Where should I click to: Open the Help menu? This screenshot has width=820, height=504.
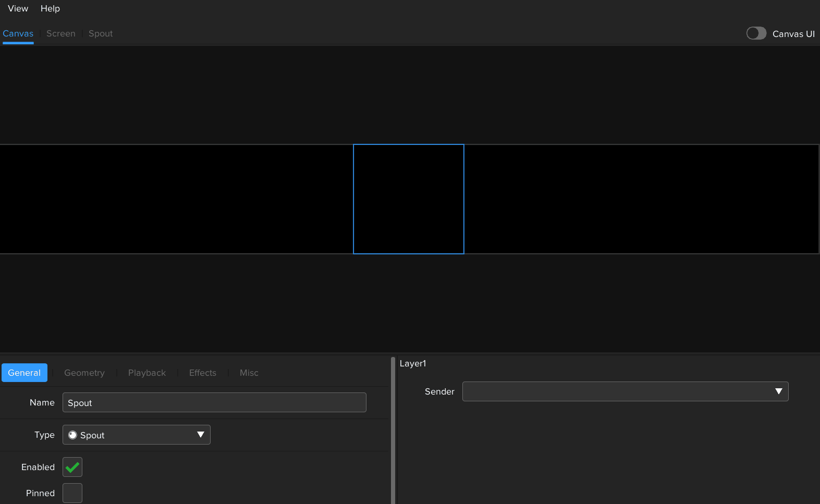[x=50, y=8]
